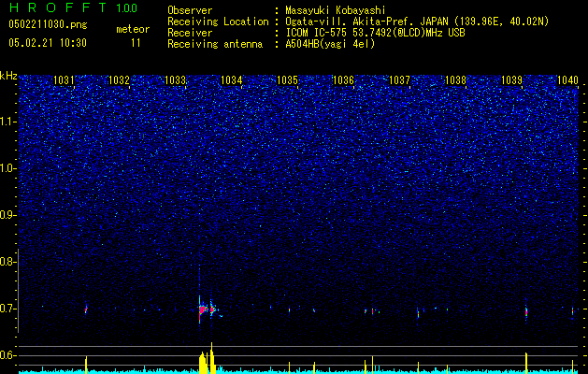Click the A504HB(yagi 4el) antenna text
Viewport: 588px width, 374px height.
[x=330, y=44]
